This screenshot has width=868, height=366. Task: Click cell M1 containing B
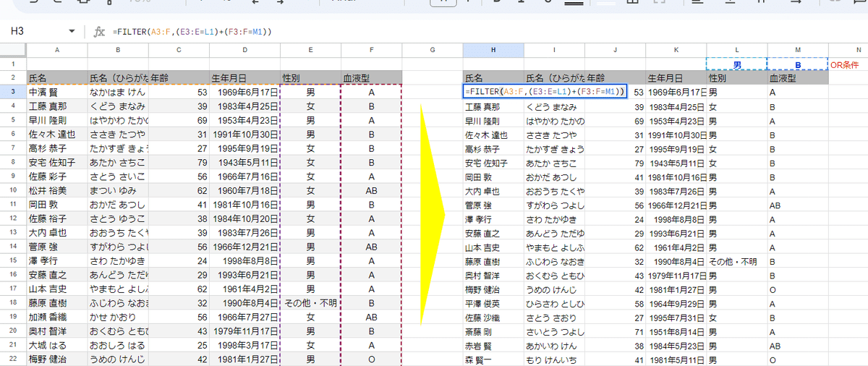click(798, 64)
